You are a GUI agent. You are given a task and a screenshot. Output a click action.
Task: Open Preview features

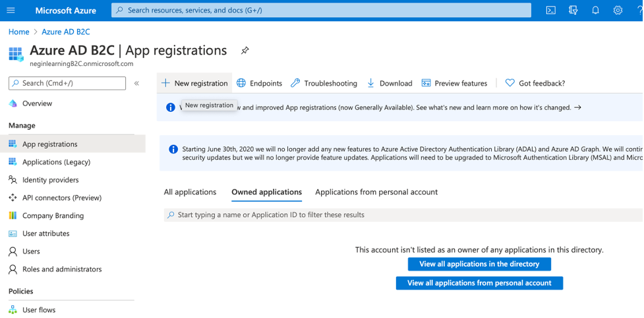coord(454,83)
